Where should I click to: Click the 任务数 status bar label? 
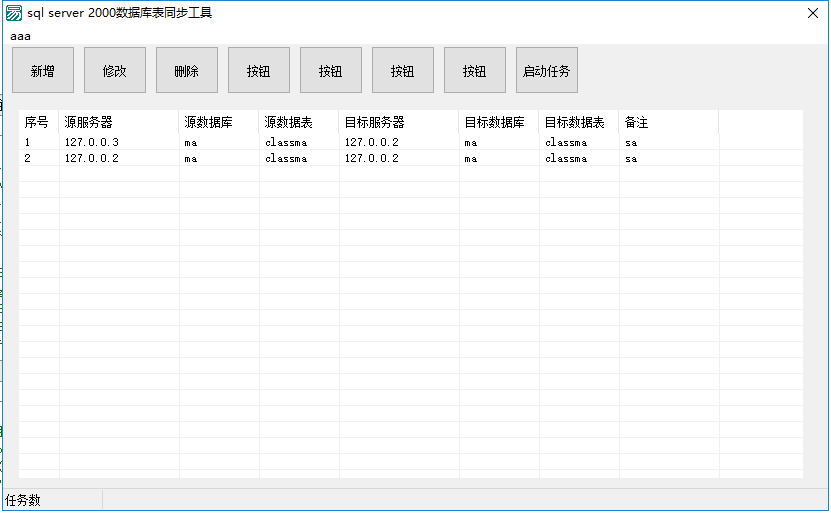23,500
